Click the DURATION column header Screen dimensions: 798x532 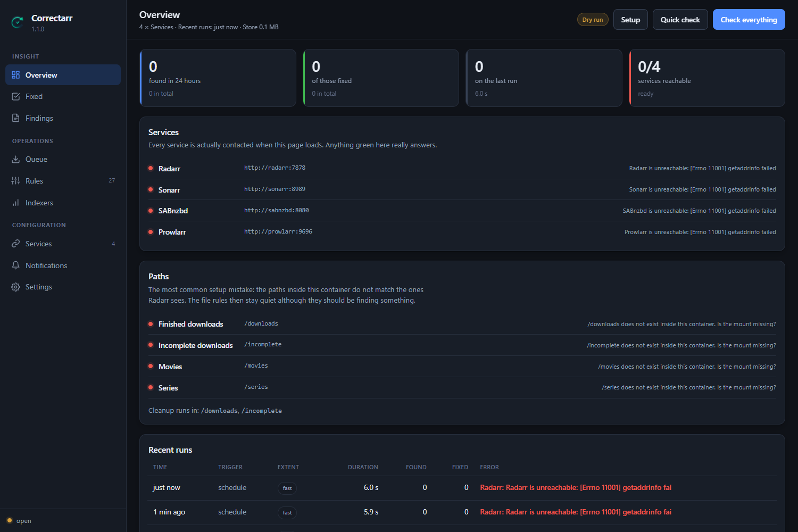pyautogui.click(x=363, y=467)
